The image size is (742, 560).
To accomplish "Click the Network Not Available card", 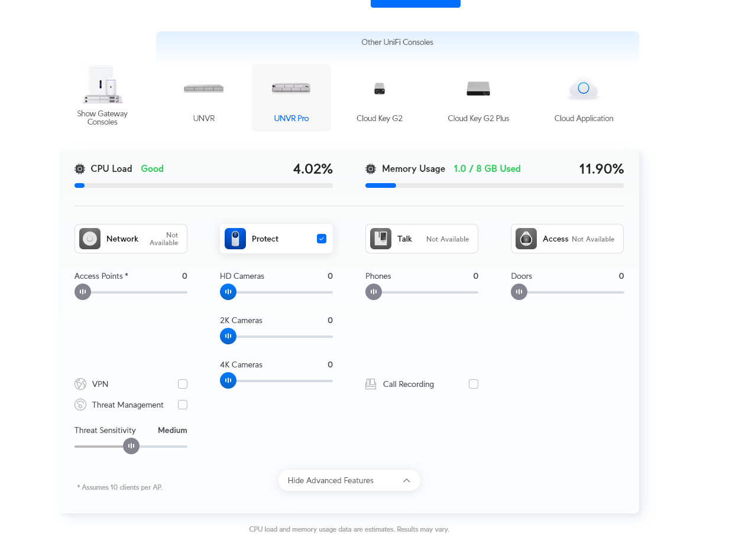I will tap(131, 239).
